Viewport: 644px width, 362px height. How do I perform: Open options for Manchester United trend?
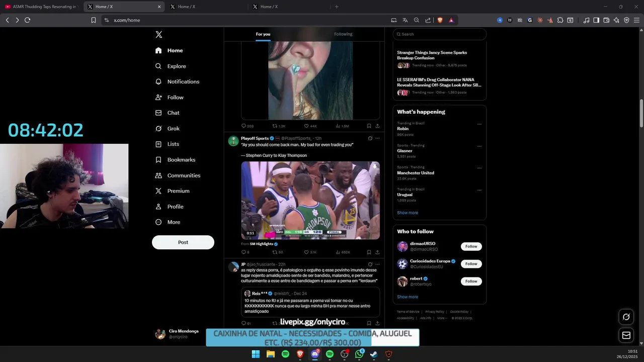[479, 168]
